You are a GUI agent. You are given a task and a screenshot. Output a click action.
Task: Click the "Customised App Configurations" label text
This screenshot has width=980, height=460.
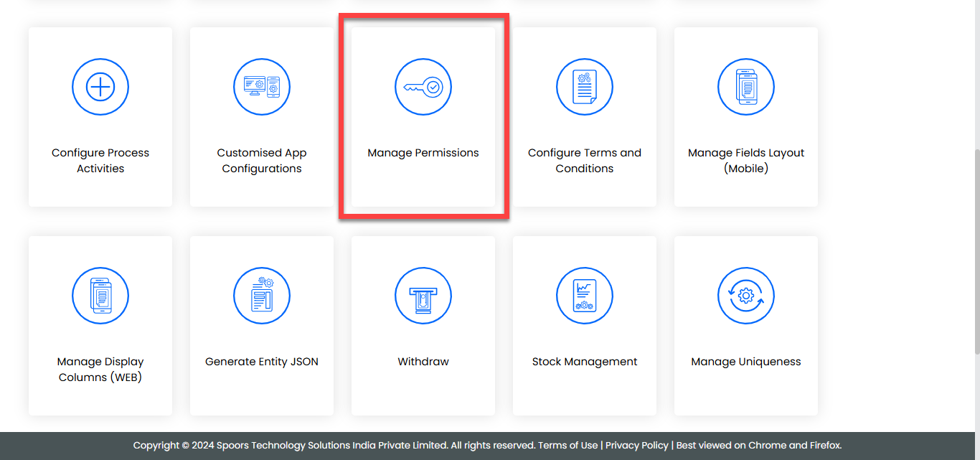coord(262,161)
